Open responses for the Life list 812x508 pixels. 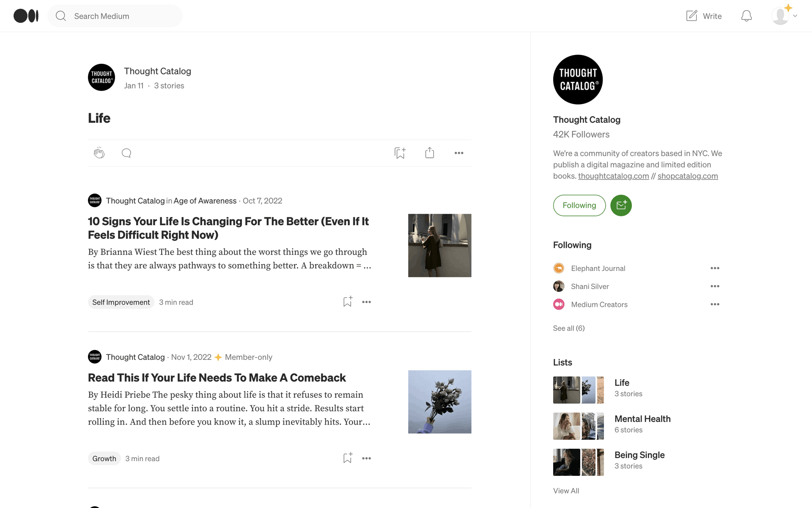pos(126,153)
